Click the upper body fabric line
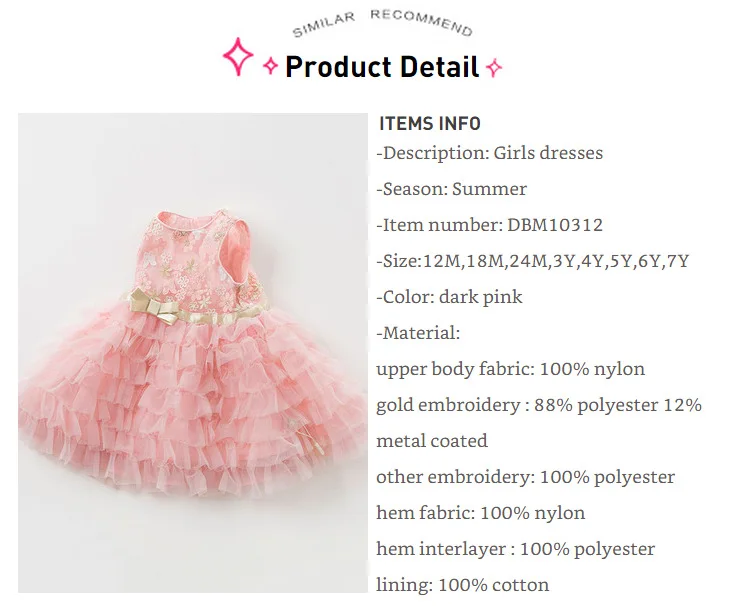The image size is (750, 606). point(510,369)
